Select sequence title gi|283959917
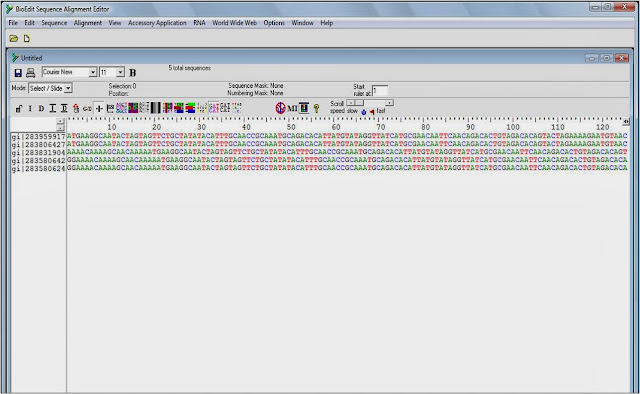 click(x=38, y=136)
